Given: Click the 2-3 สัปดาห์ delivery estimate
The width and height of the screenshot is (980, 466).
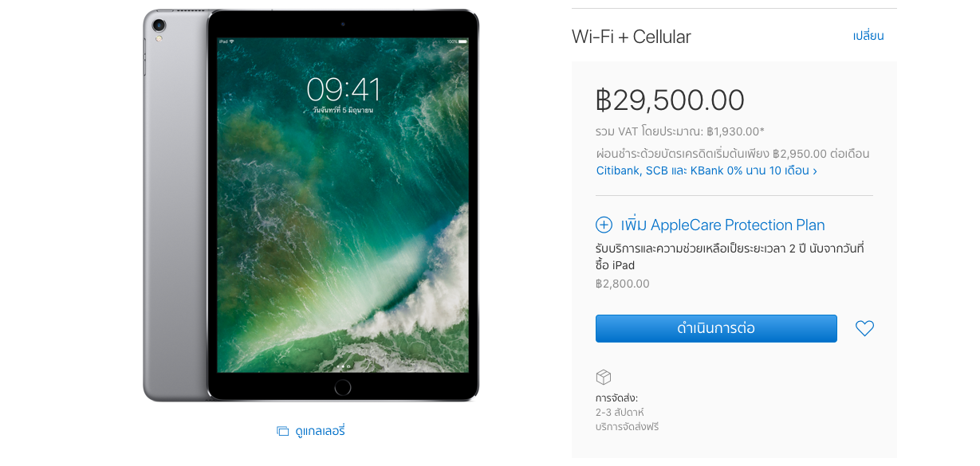Looking at the screenshot, I should pos(620,413).
